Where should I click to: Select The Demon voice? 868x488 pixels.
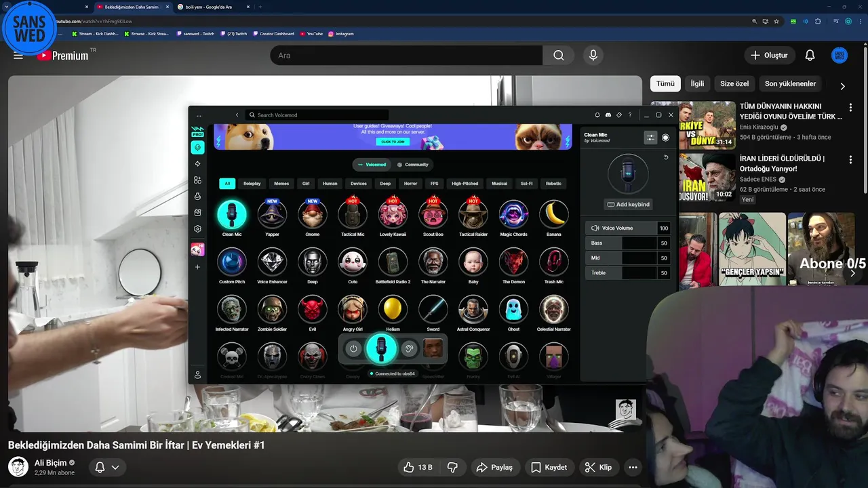point(513,262)
